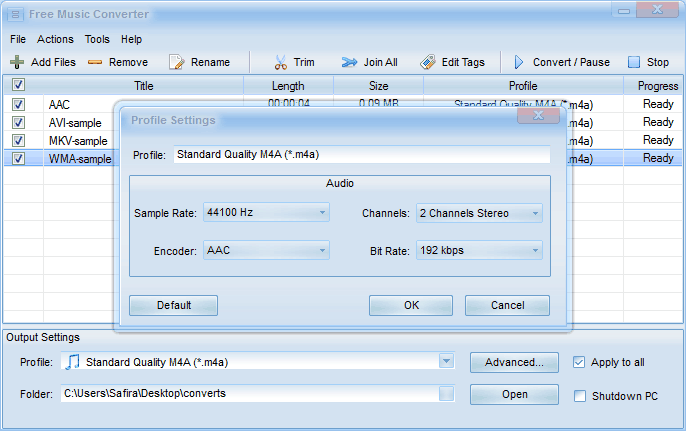Select the AAC row title

tap(59, 105)
